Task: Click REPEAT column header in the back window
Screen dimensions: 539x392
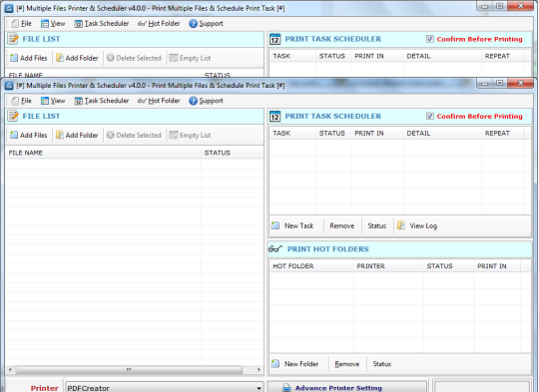Action: 502,56
